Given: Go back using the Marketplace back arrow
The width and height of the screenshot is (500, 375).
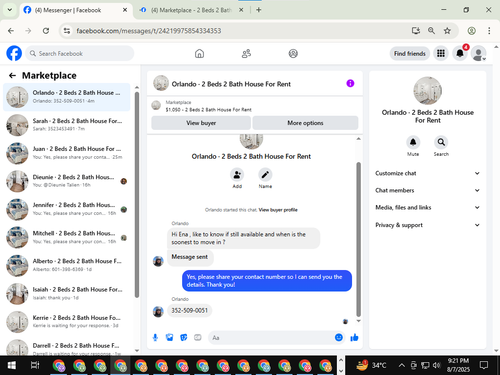Looking at the screenshot, I should pos(12,76).
